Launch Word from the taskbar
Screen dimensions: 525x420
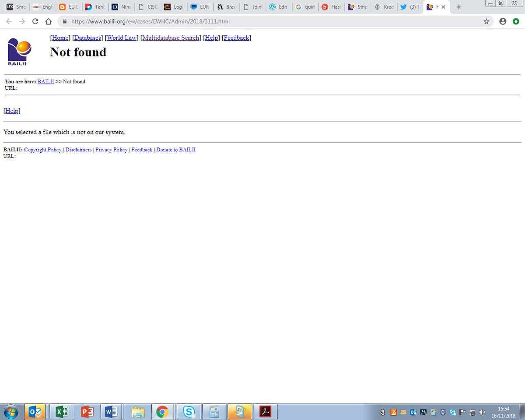click(x=112, y=412)
